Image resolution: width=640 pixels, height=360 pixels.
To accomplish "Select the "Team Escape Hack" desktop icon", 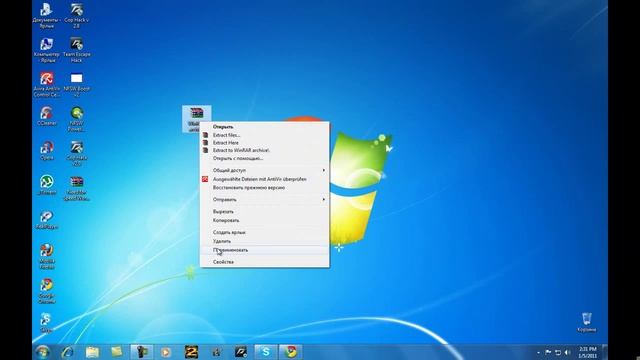I will pyautogui.click(x=76, y=50).
